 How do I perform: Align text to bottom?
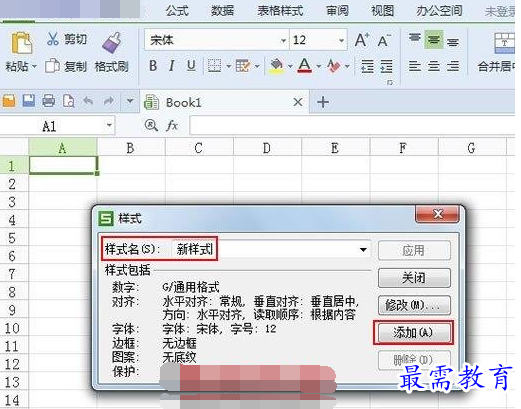(453, 42)
